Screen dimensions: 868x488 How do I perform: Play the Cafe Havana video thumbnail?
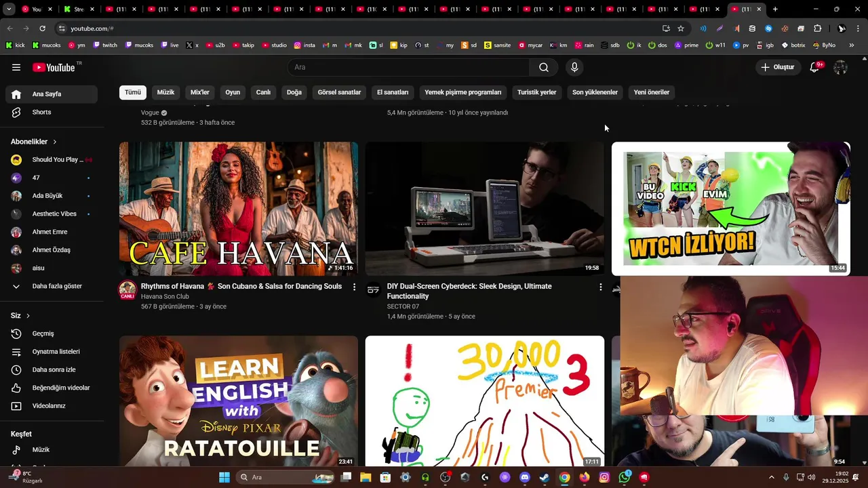(239, 209)
